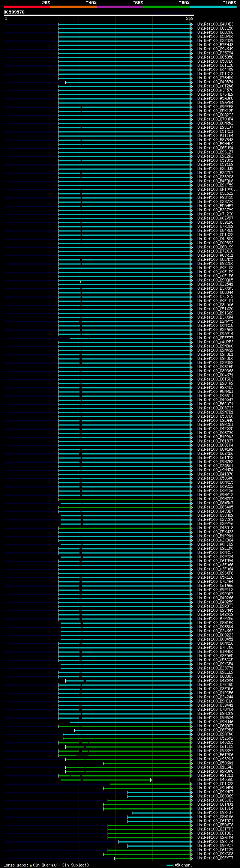Image resolution: width=240 pixels, height=868 pixels.
Task: Open hit UniRef100_P25794
Action: coord(215,53)
